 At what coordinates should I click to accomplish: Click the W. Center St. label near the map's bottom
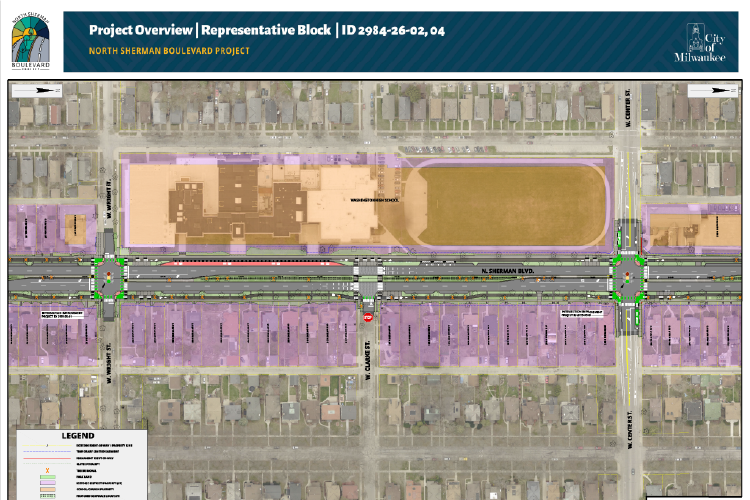click(x=630, y=429)
